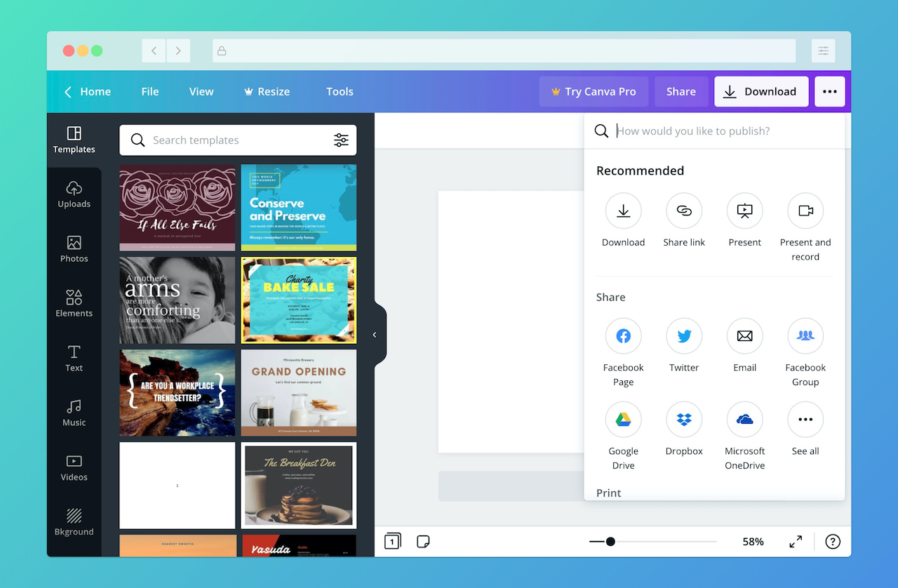Select the Breakfast Den template

[299, 486]
